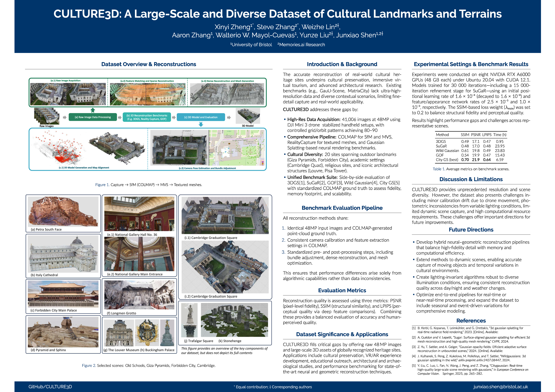Click the Trafalgar Square column statue image
The image size is (555, 392).
point(190,320)
